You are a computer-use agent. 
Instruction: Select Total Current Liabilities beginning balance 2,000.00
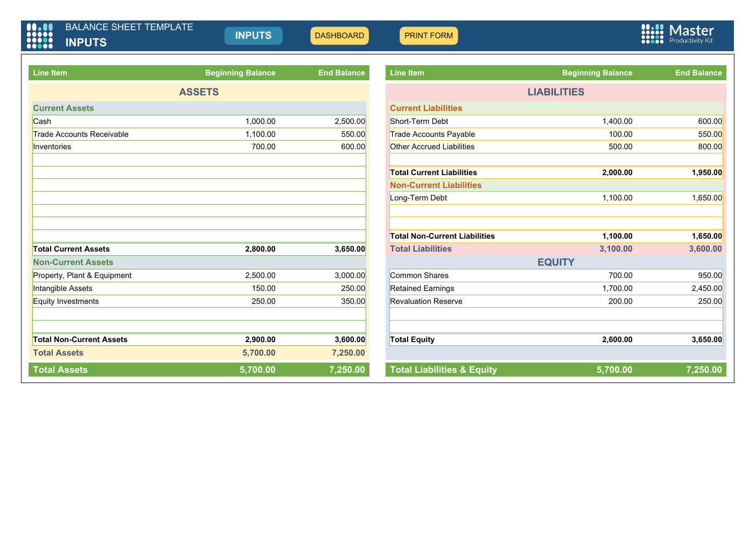[x=617, y=172]
